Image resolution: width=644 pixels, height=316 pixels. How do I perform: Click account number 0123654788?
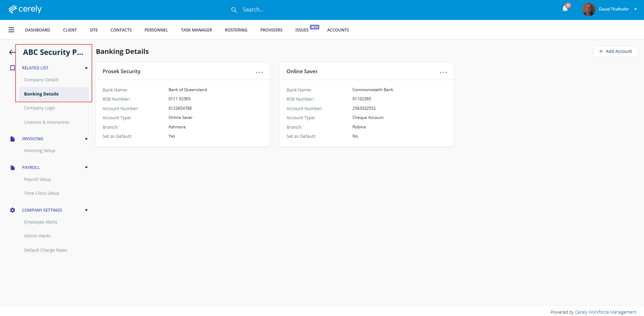click(x=180, y=108)
